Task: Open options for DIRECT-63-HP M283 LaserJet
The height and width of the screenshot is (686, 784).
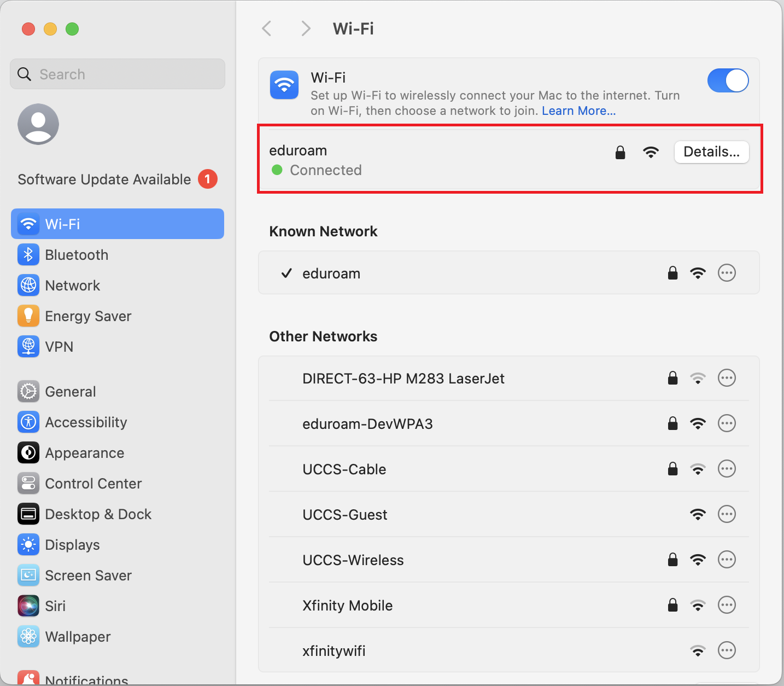Action: click(727, 377)
